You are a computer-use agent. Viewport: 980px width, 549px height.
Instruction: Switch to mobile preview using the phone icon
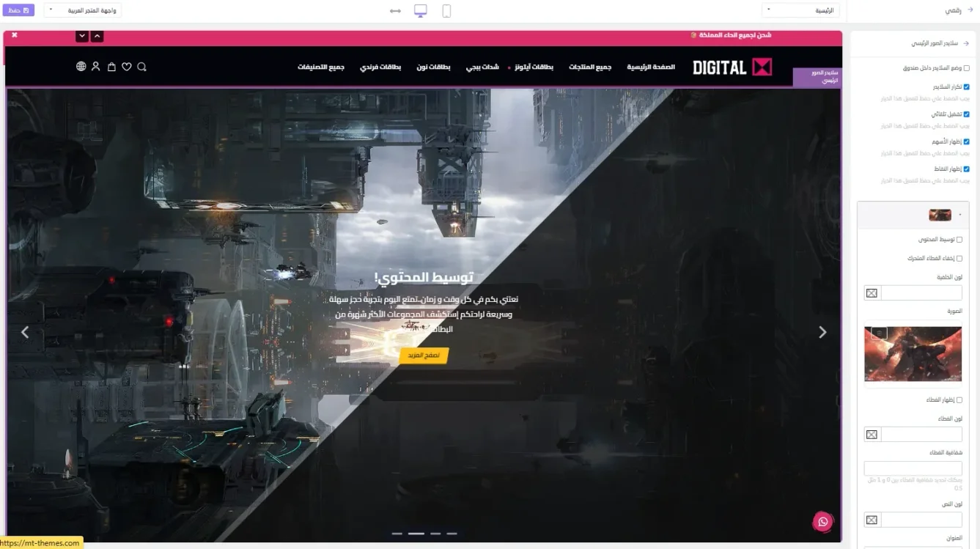(x=447, y=10)
